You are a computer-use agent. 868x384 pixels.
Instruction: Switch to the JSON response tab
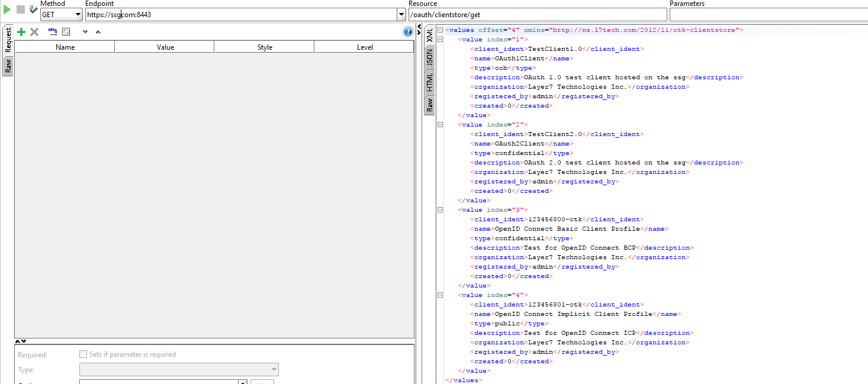pos(429,56)
